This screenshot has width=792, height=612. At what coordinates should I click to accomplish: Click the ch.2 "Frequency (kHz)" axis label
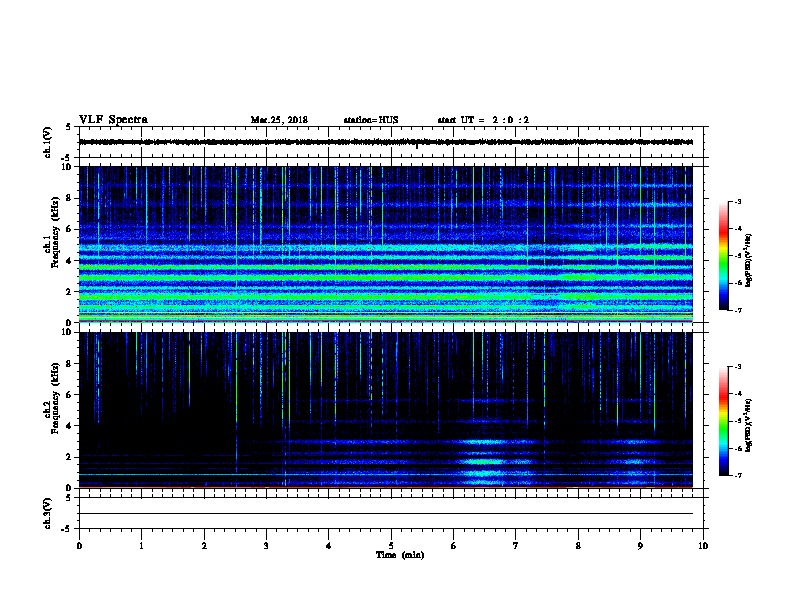coord(55,398)
